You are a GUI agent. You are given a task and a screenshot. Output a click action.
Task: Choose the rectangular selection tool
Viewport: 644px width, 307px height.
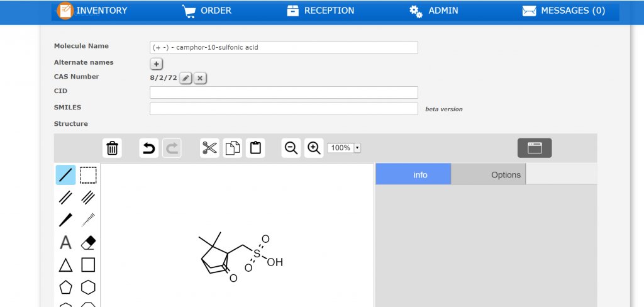[x=88, y=175]
